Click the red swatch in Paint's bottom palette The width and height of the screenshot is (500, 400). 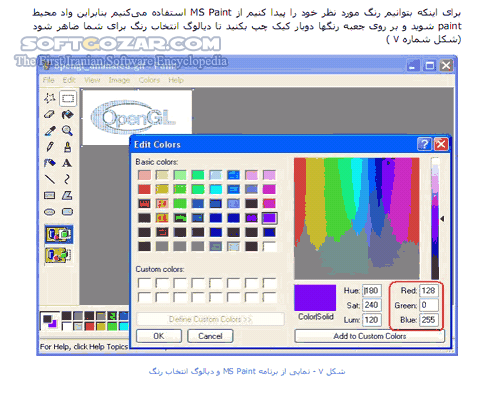[89, 326]
